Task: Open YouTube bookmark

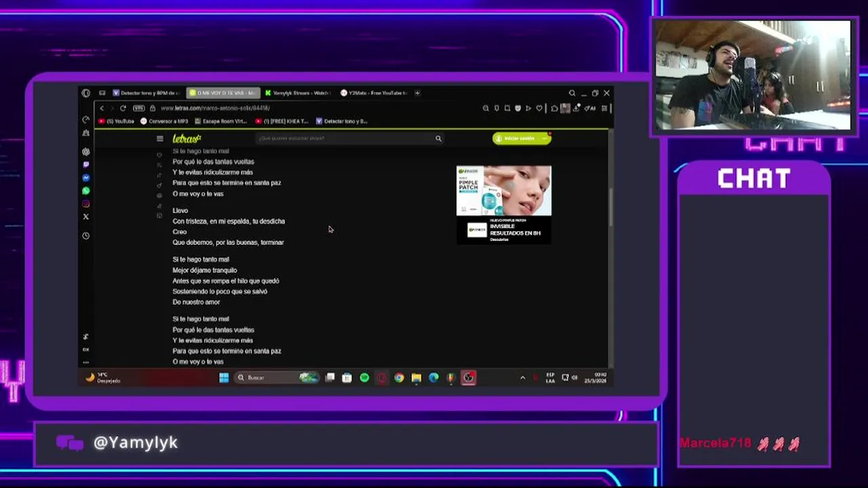Action: coord(117,121)
